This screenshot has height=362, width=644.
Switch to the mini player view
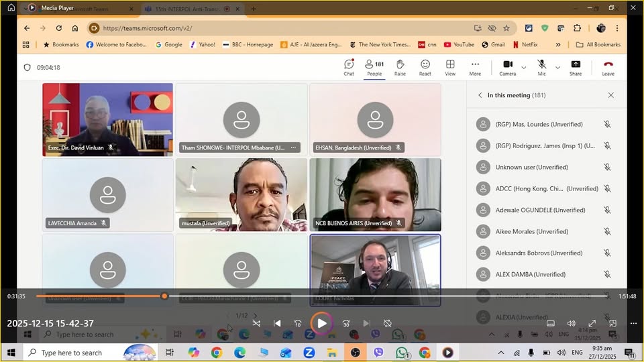click(x=612, y=323)
